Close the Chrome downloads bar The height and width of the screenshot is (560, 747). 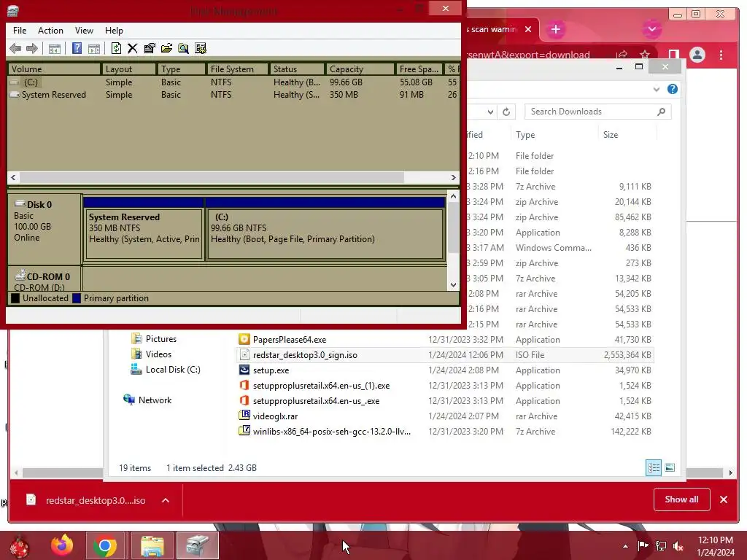tap(724, 499)
